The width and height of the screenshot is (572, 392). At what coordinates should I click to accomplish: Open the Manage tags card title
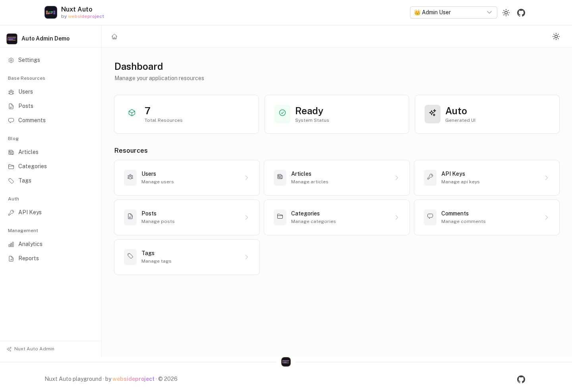[x=148, y=253]
